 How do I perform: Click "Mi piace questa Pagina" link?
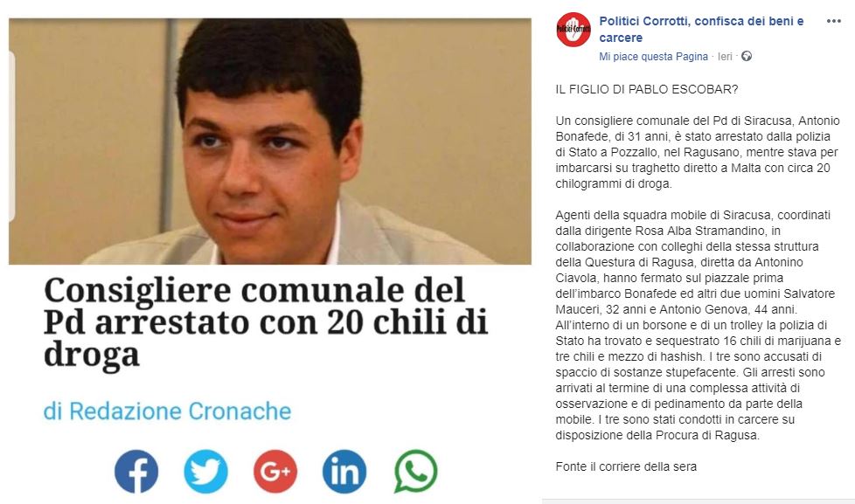click(653, 57)
